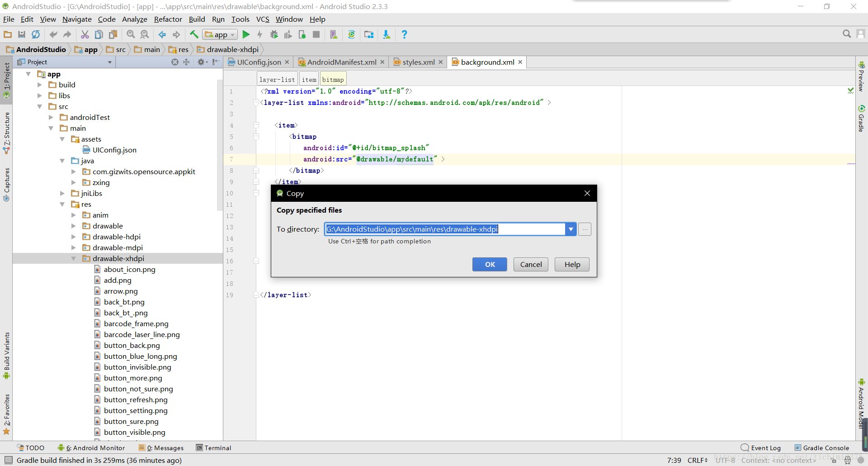
Task: Collapse the assets folder
Action: (62, 139)
